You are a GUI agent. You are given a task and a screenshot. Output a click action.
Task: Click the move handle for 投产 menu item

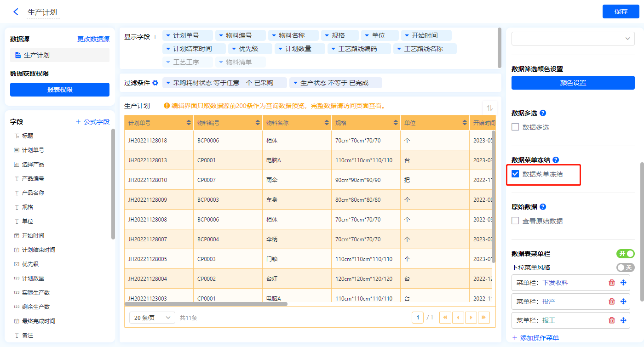pyautogui.click(x=623, y=301)
